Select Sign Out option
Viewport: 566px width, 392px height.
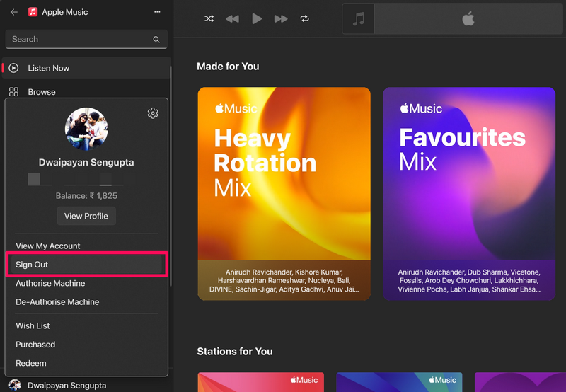[x=86, y=265]
